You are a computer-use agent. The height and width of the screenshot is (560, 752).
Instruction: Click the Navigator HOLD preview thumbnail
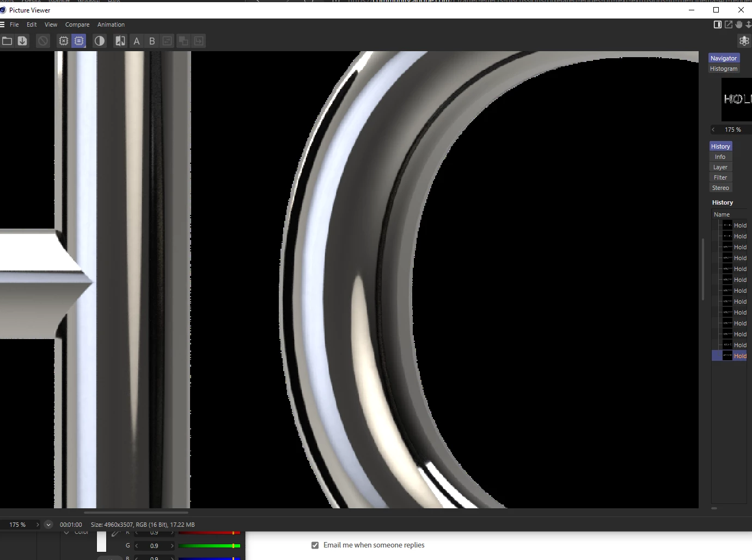coord(737,99)
